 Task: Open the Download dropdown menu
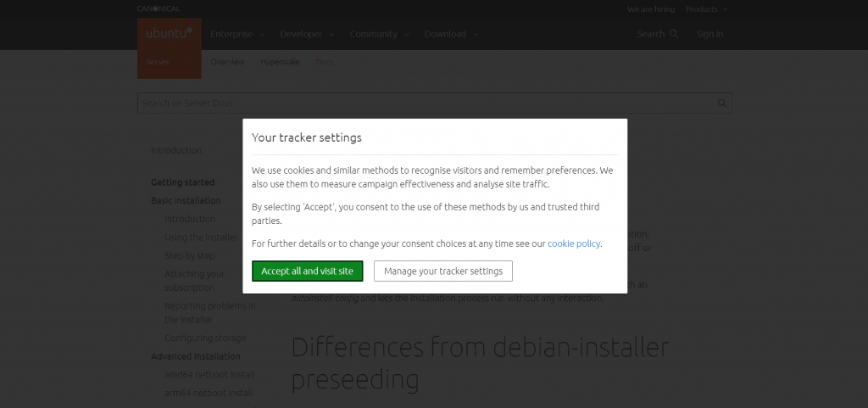pyautogui.click(x=451, y=34)
